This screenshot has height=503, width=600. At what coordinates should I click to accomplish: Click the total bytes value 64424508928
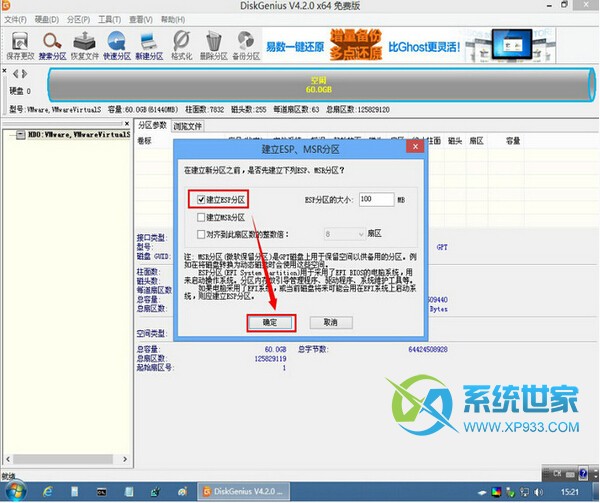[428, 349]
